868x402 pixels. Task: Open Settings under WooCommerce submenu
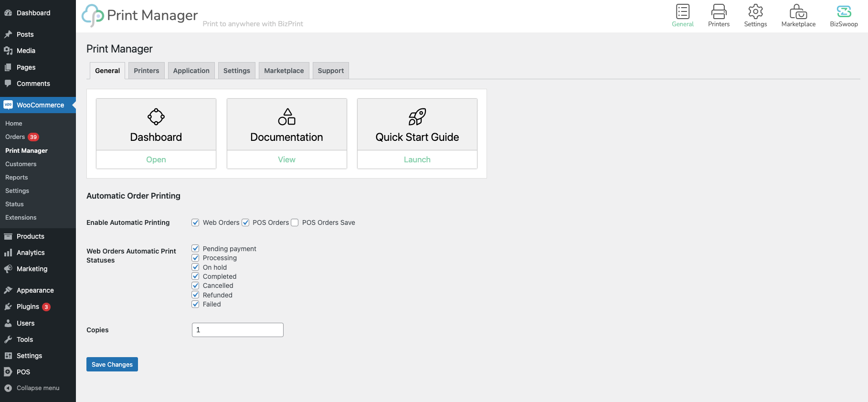coord(17,190)
